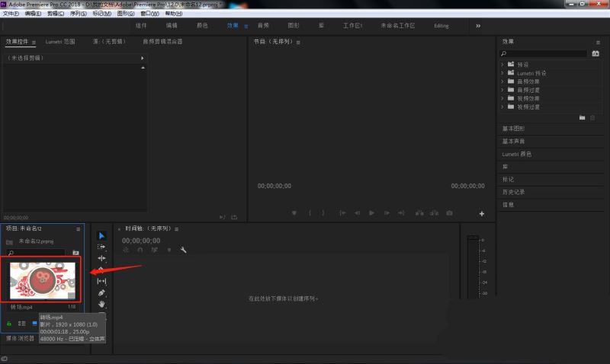610x364 pixels.
Task: Select the Track Select Forward tool
Action: [101, 247]
